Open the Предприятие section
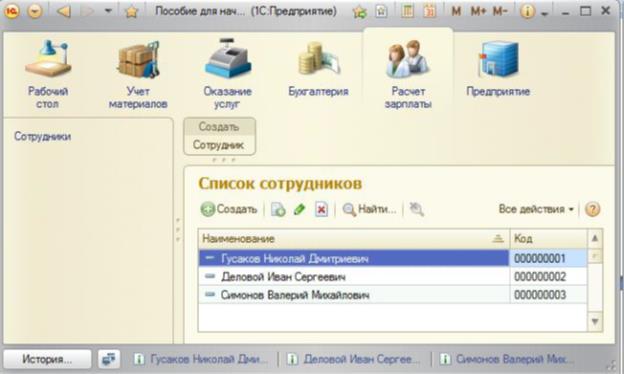Screen dimensions: 624x374 click(498, 68)
